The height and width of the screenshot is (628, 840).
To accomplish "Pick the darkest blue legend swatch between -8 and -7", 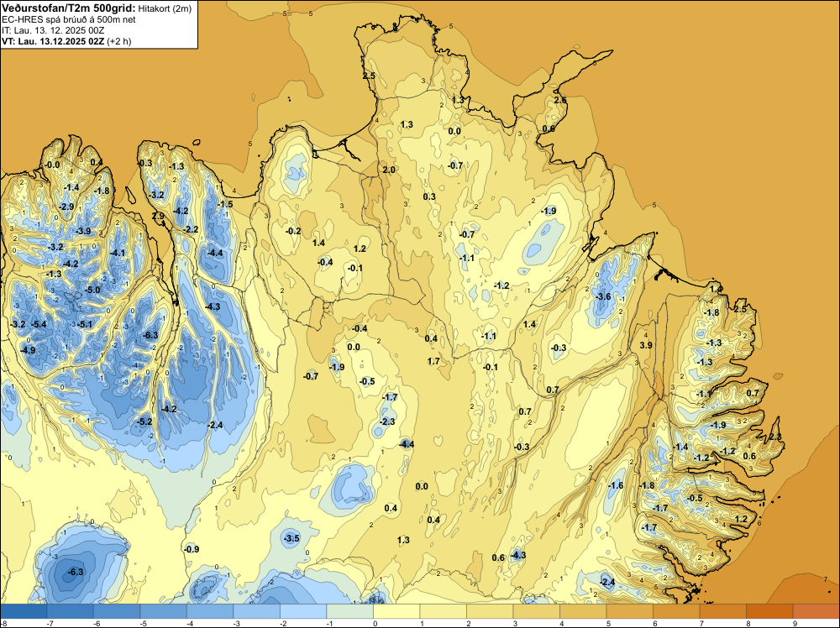I will point(24,611).
